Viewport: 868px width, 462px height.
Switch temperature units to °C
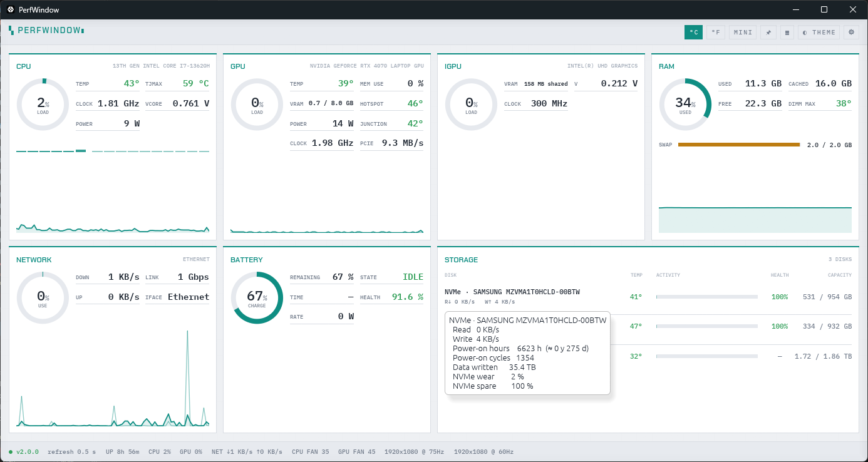694,32
